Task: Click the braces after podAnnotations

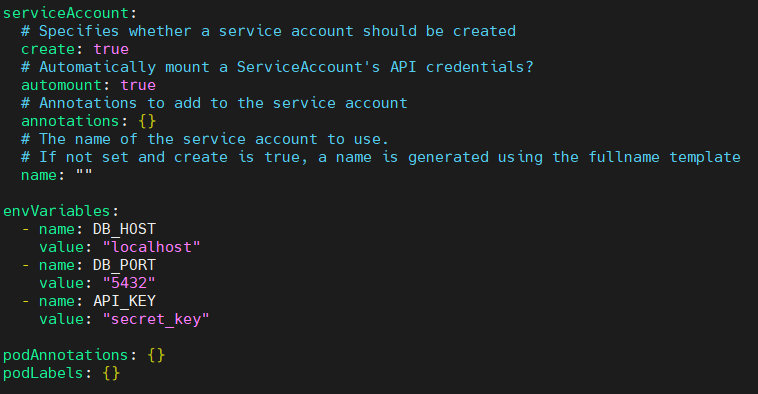Action: coord(156,355)
